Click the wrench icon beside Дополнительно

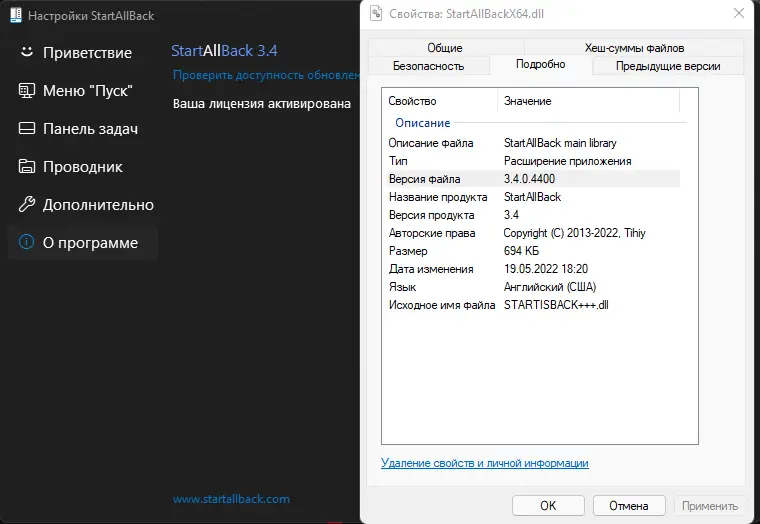[x=27, y=204]
